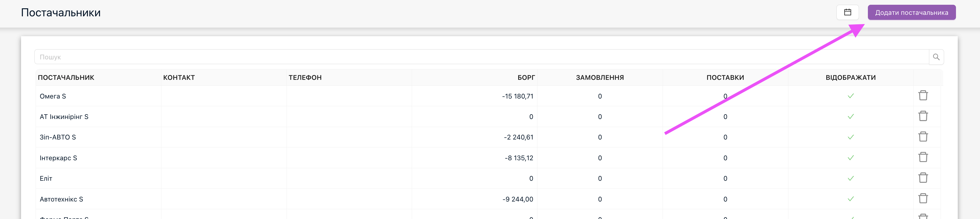Image resolution: width=980 pixels, height=219 pixels.
Task: Click the ВІДОБРАЖАТИ column header
Action: tap(850, 78)
